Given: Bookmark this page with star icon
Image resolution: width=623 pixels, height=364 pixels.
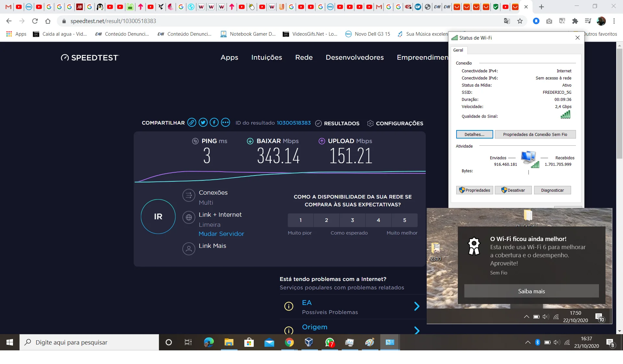Looking at the screenshot, I should (520, 21).
